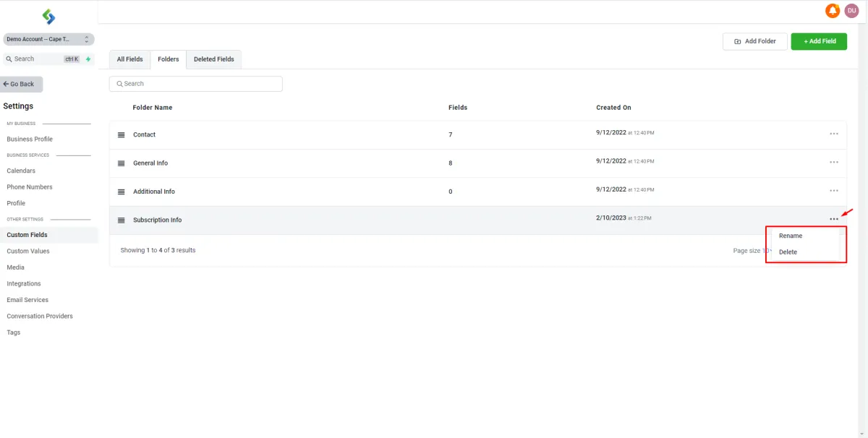Screen dimensions: 868x438
Task: Open the orange notifications bell
Action: pyautogui.click(x=833, y=11)
